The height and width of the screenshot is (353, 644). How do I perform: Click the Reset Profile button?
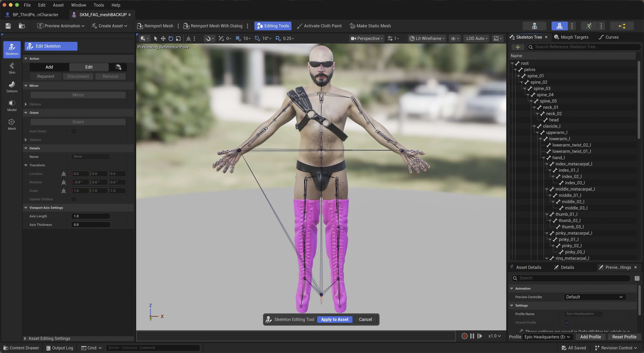point(624,337)
